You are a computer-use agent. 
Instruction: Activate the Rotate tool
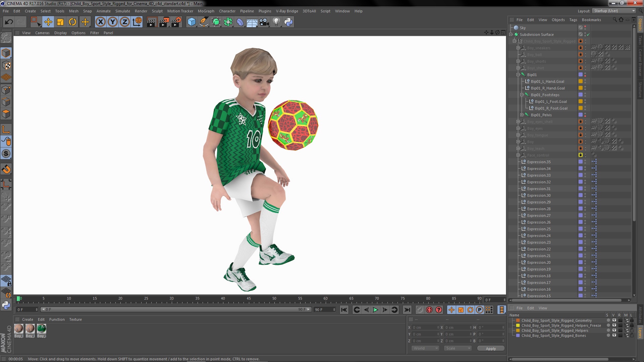point(72,22)
